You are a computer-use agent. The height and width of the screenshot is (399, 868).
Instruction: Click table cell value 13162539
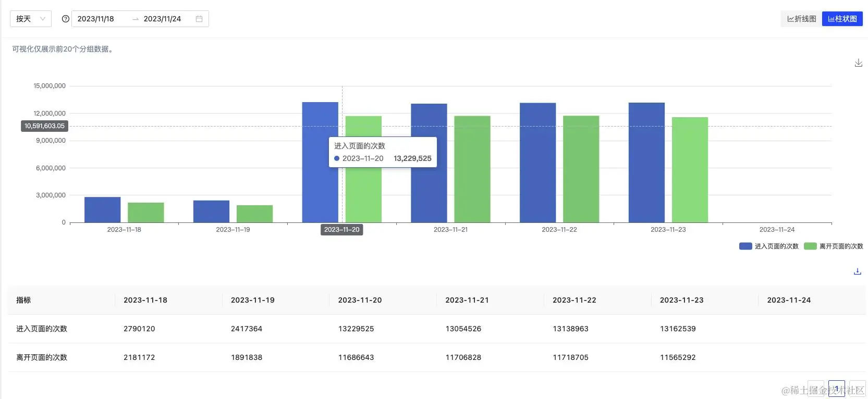click(678, 329)
